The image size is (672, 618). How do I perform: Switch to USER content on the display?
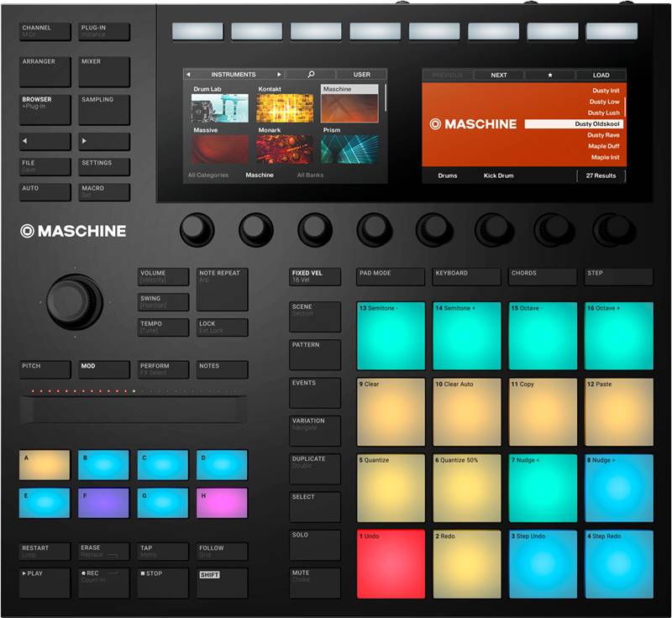(362, 75)
